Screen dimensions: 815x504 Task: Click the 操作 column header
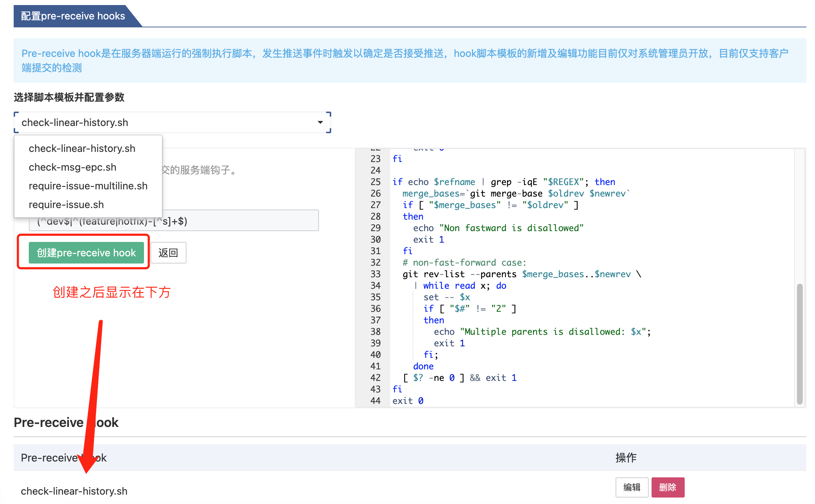(626, 458)
